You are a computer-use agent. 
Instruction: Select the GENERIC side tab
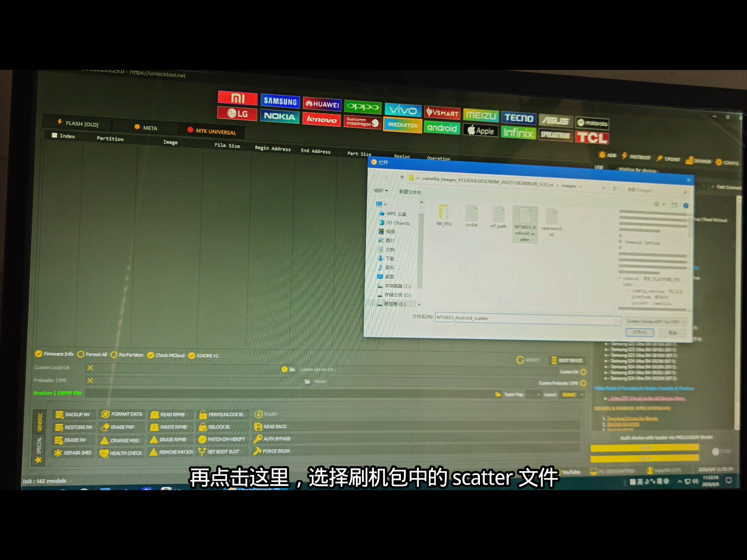click(x=39, y=422)
